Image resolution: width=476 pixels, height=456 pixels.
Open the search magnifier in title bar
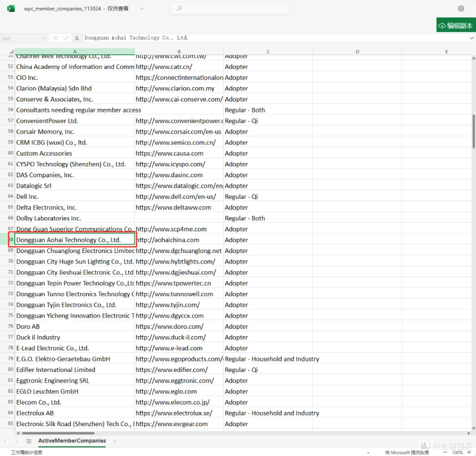[179, 8]
